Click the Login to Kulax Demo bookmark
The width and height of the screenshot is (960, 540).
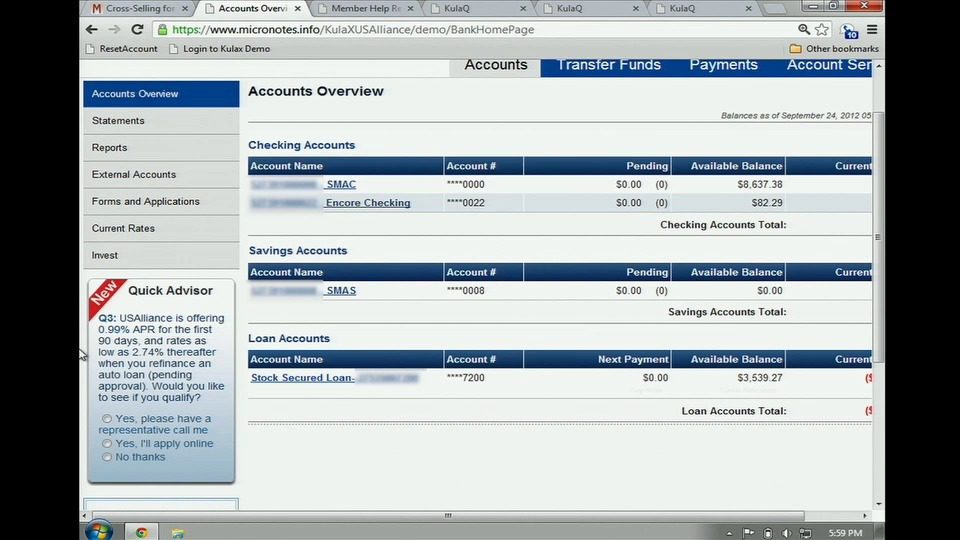pos(219,48)
